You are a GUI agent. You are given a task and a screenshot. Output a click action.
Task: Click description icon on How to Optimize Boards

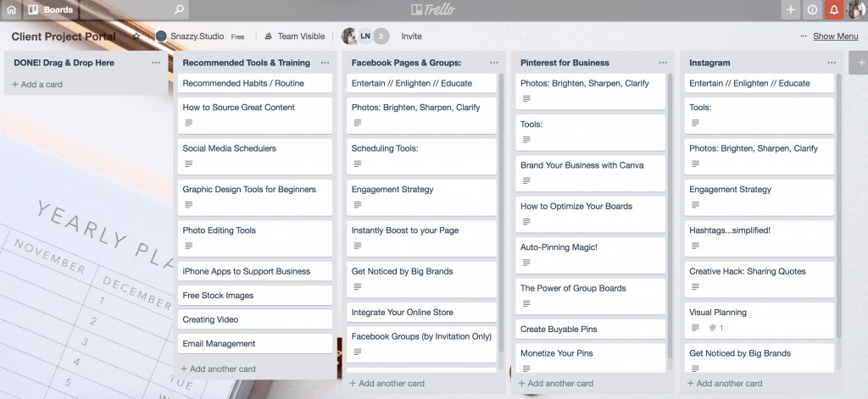526,221
